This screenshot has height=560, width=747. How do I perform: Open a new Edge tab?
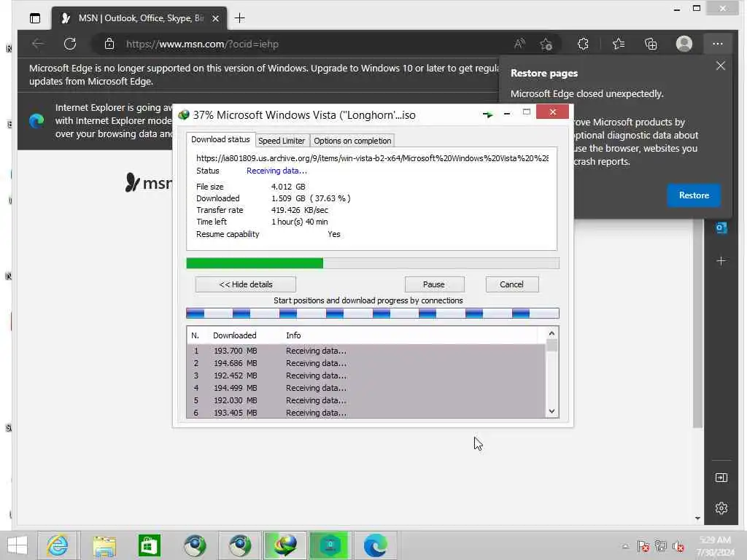point(239,18)
